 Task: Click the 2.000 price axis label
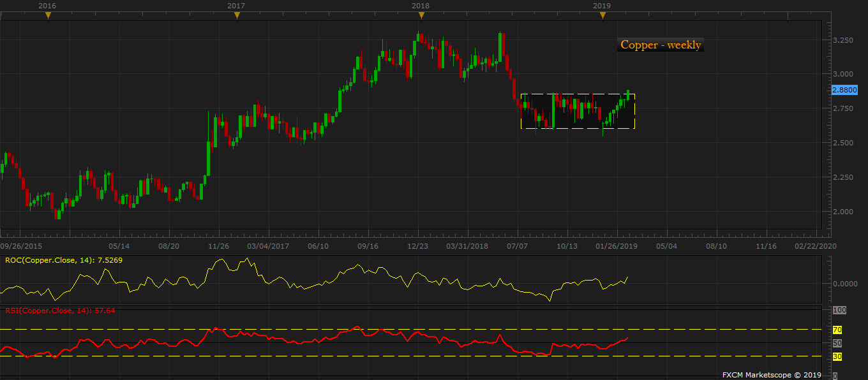(x=844, y=212)
